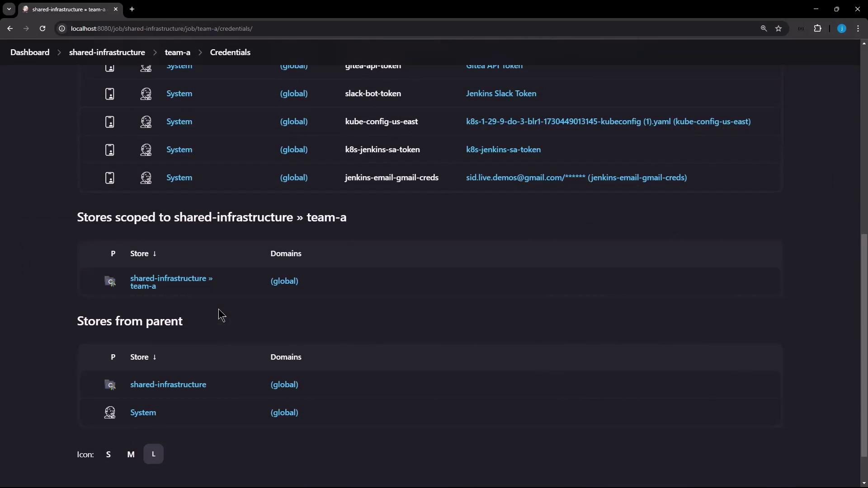Open Credentials breadcrumb
868x488 pixels.
point(230,52)
